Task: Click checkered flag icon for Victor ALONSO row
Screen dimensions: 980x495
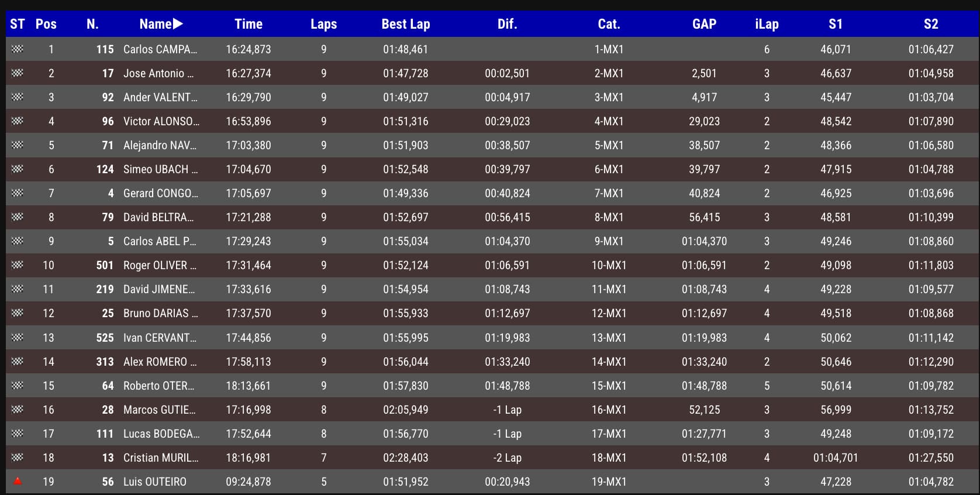Action: pyautogui.click(x=18, y=121)
